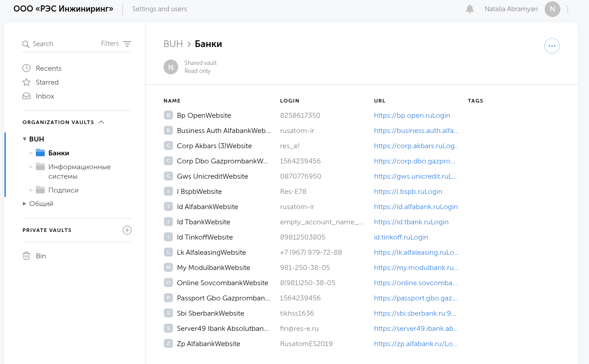Screen dimensions: 589x364
Task: Click the Starred star icon
Action: click(26, 82)
